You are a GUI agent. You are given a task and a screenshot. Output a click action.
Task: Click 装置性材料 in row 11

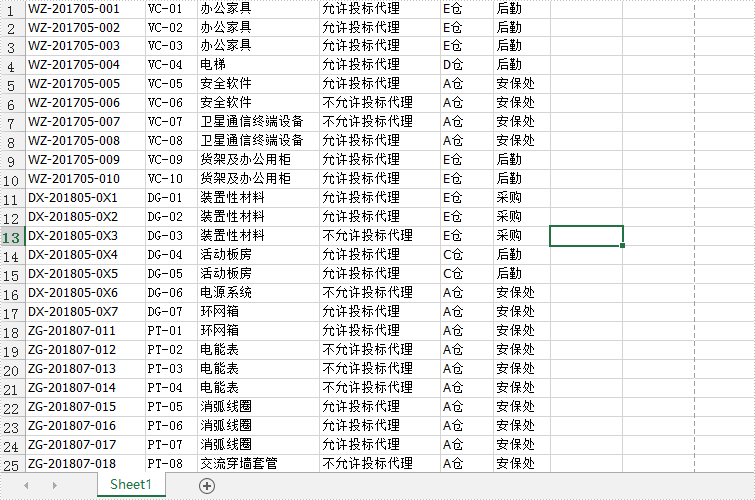[258, 197]
